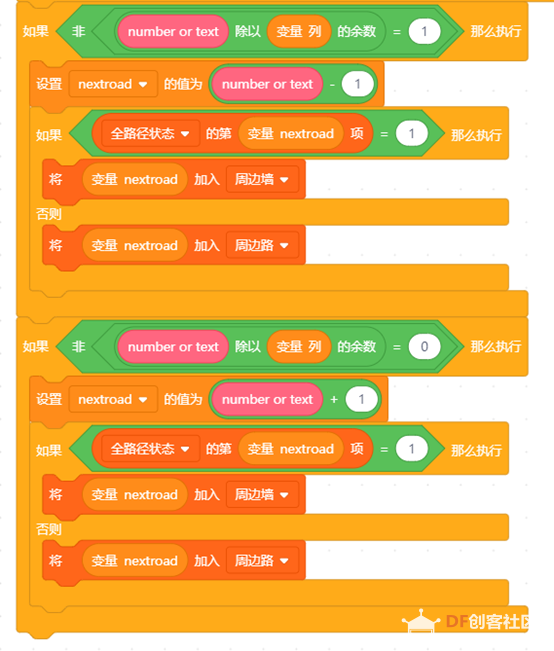
Task: Expand the second 全路径状态 list dropdown
Action: pyautogui.click(x=150, y=449)
